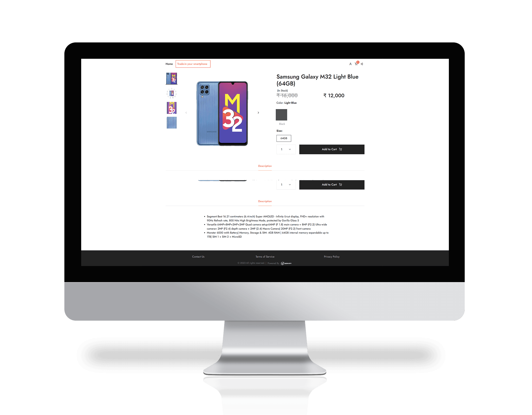The width and height of the screenshot is (532, 415).
Task: Click the Contact Us footer link
Action: click(x=198, y=257)
